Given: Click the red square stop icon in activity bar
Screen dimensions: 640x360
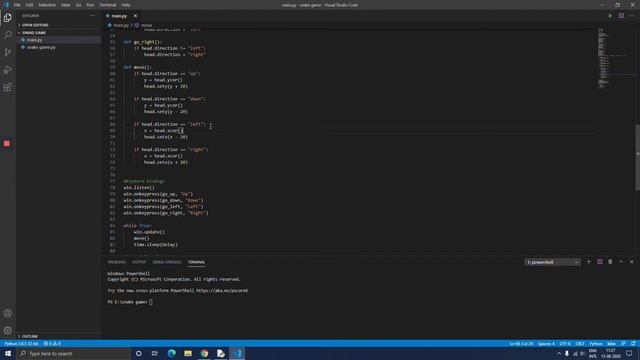Looking at the screenshot, I should click(x=7, y=144).
